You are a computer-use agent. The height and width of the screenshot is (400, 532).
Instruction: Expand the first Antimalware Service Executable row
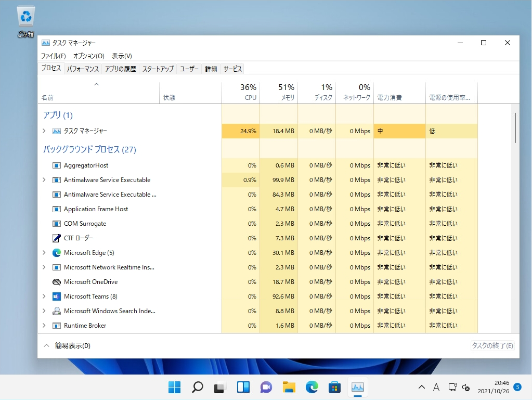[x=44, y=180]
